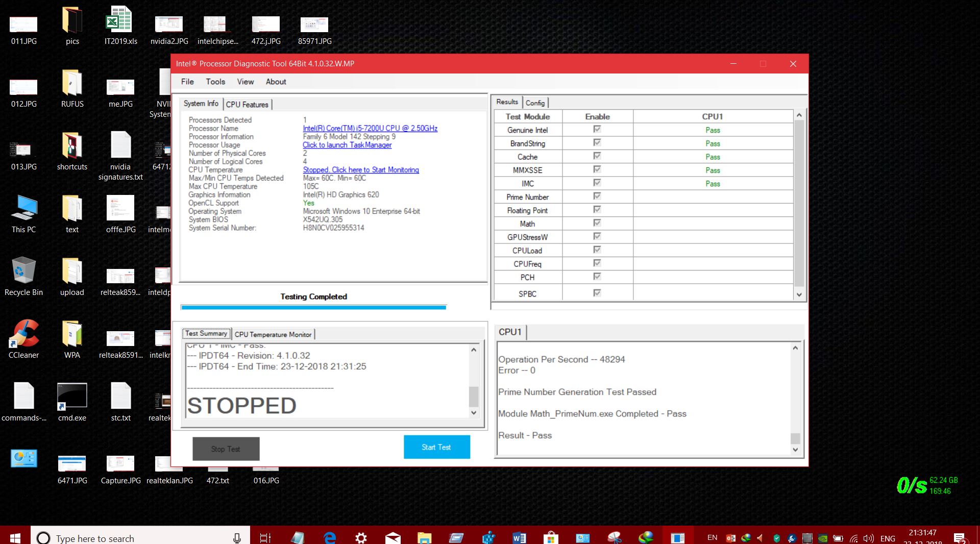Toggle BrandString test checkbox

[597, 142]
